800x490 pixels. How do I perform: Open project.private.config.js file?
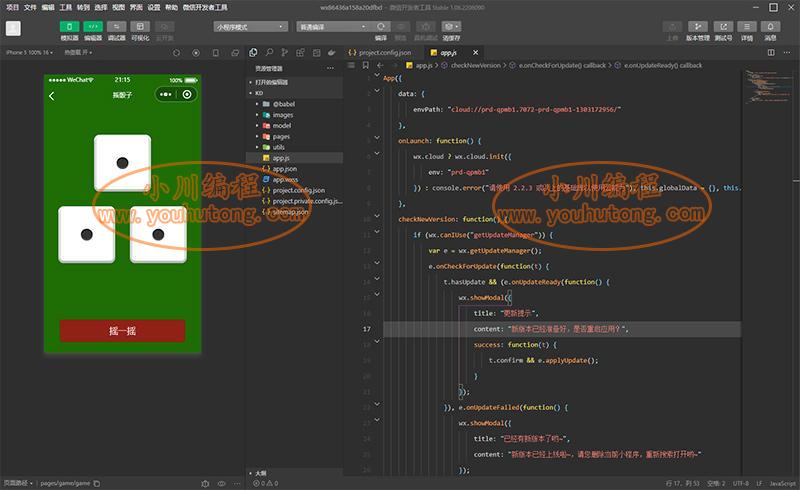tap(294, 201)
